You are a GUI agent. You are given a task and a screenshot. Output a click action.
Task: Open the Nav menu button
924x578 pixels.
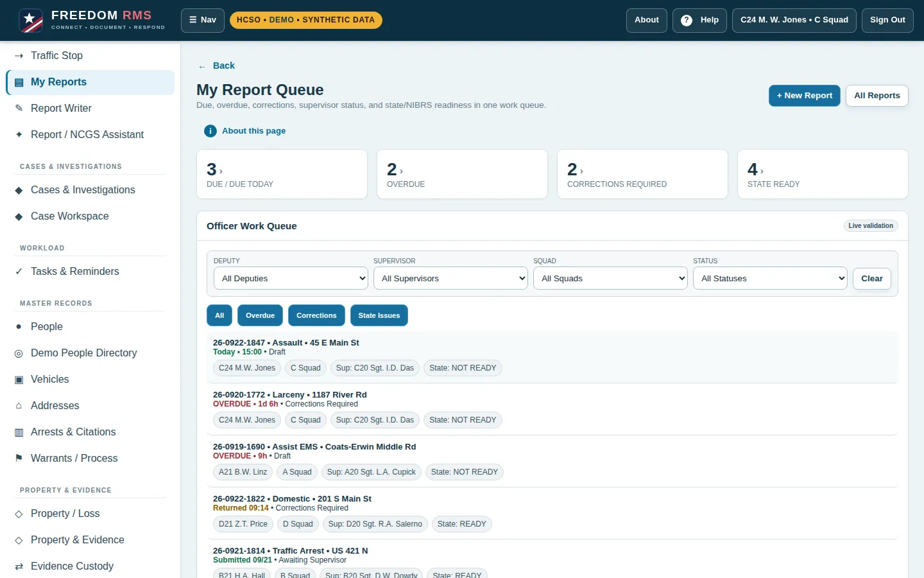click(203, 20)
